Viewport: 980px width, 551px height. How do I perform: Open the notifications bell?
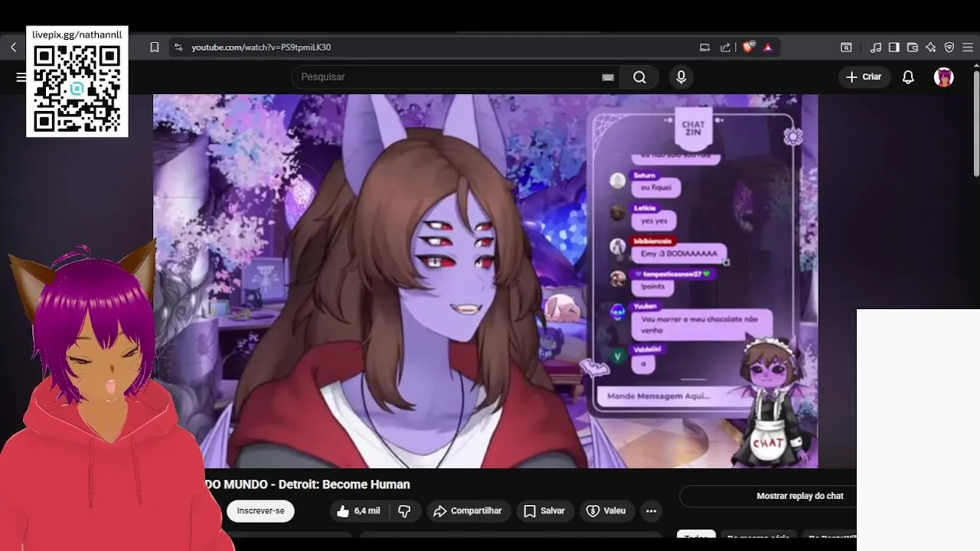tap(908, 77)
